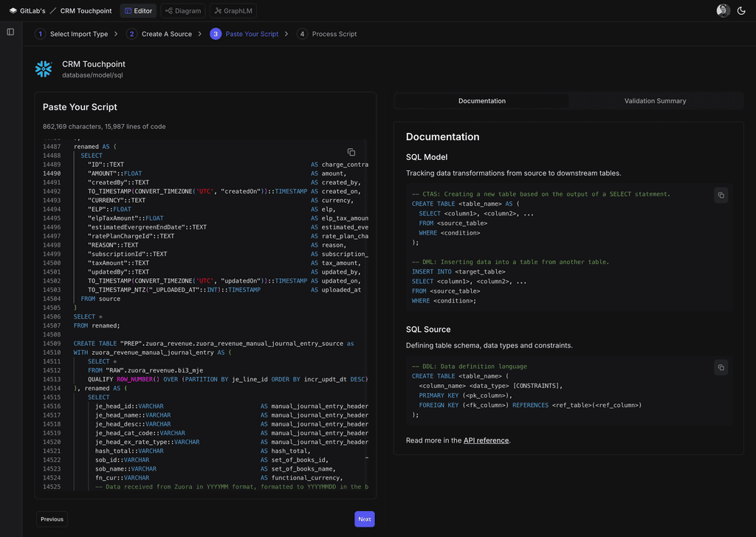Copy the pasted SQL script
The height and width of the screenshot is (537, 756).
click(352, 152)
